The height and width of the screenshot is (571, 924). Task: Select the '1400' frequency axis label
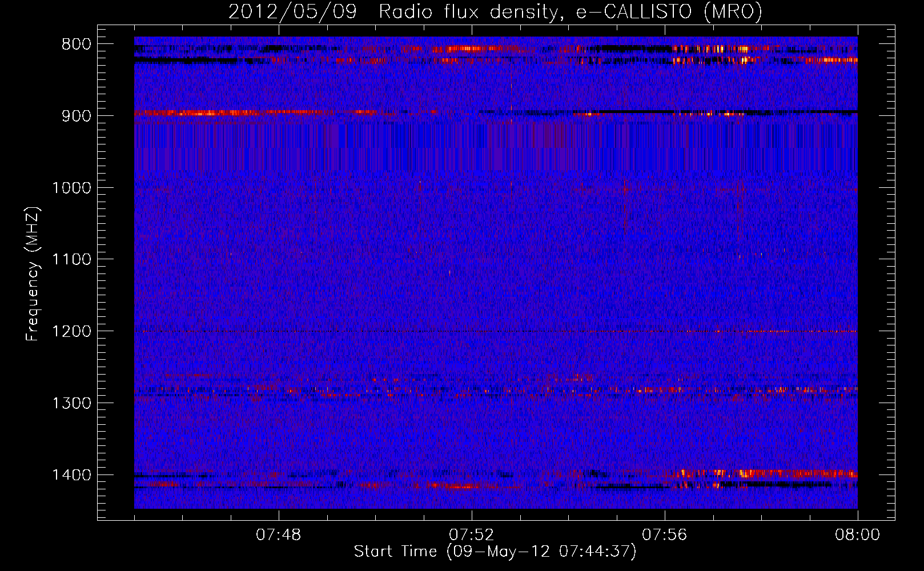(71, 475)
